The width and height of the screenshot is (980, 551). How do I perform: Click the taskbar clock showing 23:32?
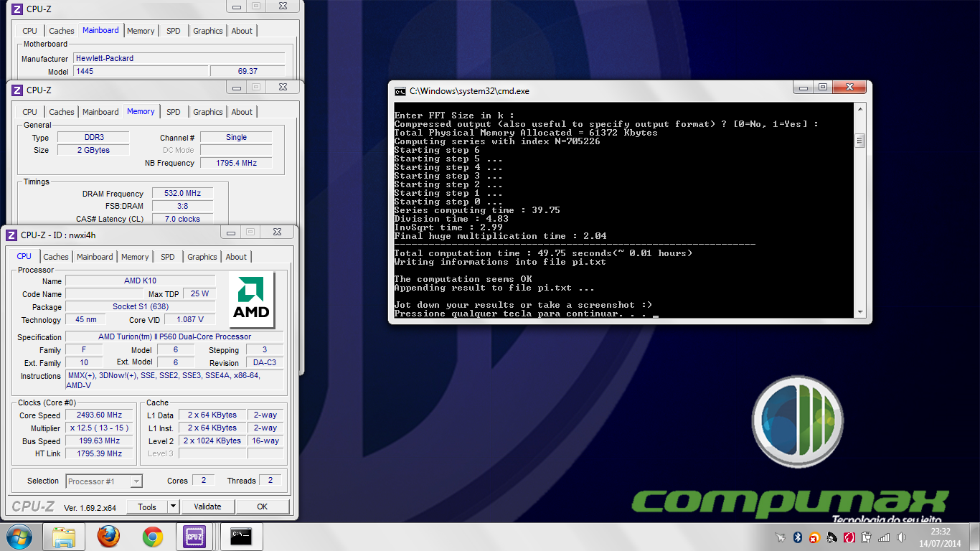pos(940,537)
